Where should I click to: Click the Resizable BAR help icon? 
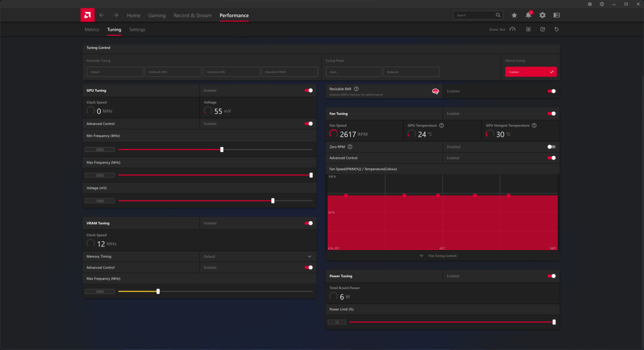click(357, 89)
